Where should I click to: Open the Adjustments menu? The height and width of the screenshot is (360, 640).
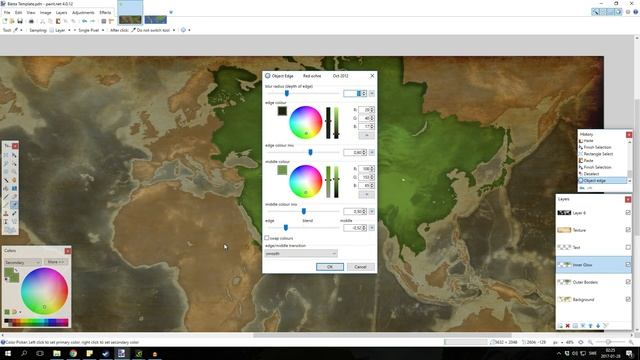(x=83, y=13)
